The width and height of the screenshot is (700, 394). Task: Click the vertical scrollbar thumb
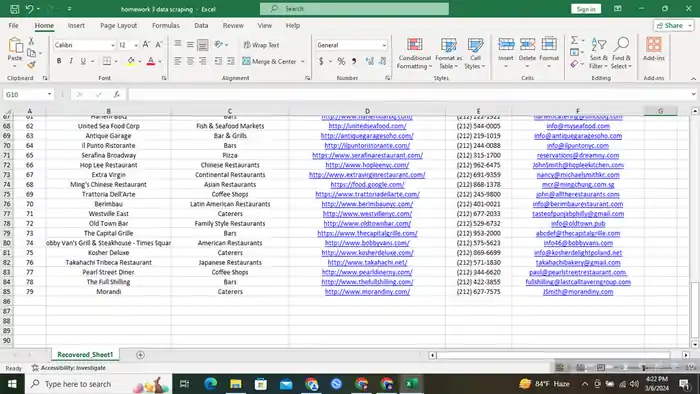(x=695, y=310)
